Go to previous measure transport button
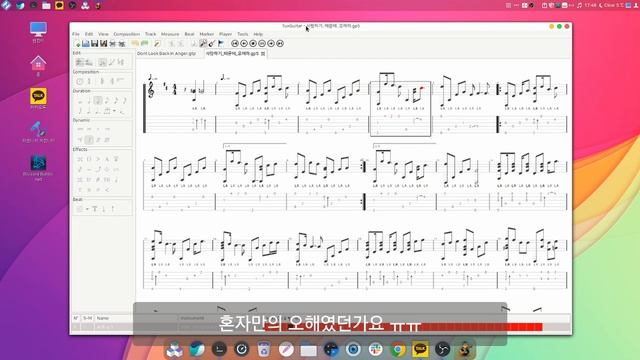This screenshot has width=640, height=360. tap(244, 44)
